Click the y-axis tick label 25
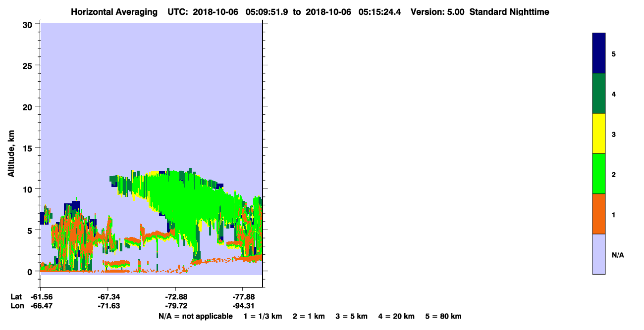The height and width of the screenshot is (330, 644). click(x=28, y=65)
